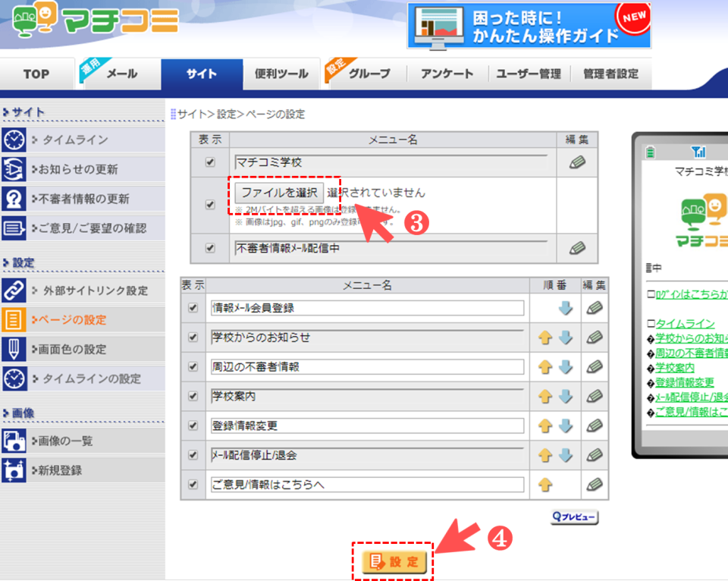
Task: Open the 便利ツール tab
Action: pyautogui.click(x=281, y=74)
